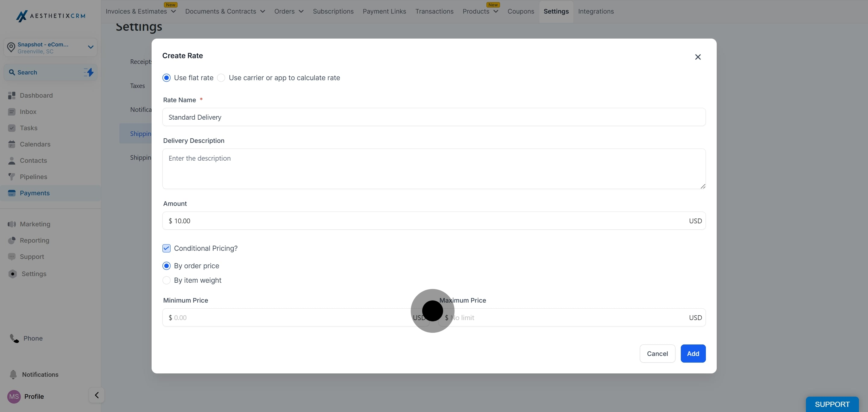Cancel the Create Rate dialog
This screenshot has width=868, height=412.
tap(657, 354)
